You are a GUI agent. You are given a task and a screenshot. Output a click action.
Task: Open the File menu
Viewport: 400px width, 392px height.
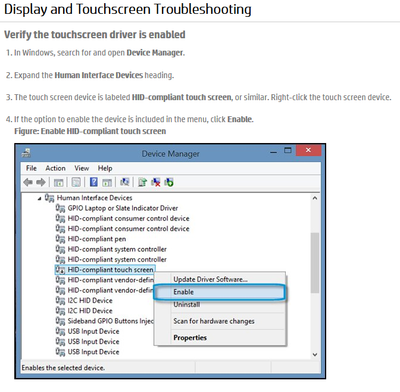pyautogui.click(x=31, y=168)
